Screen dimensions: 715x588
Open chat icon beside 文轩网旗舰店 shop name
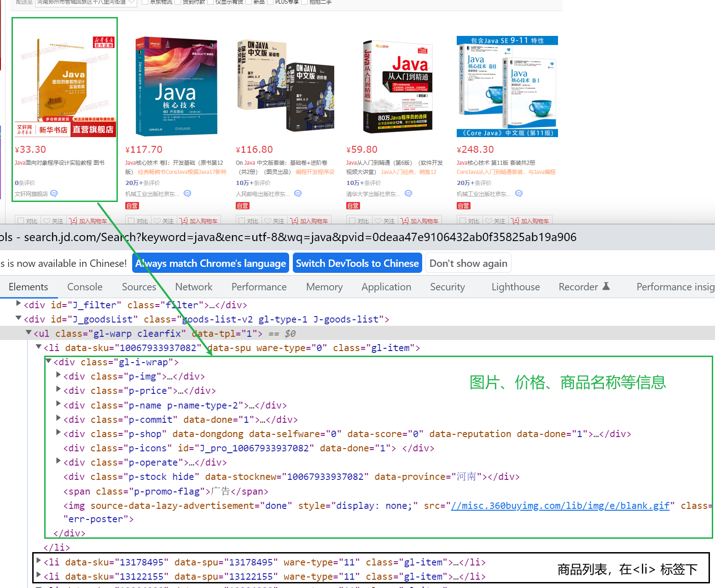pyautogui.click(x=54, y=194)
